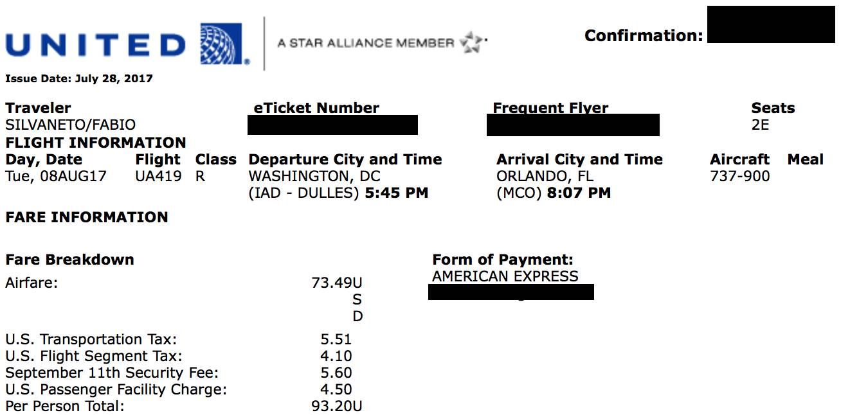Click the redacted confirmation number box
The image size is (868, 415).
(x=771, y=24)
